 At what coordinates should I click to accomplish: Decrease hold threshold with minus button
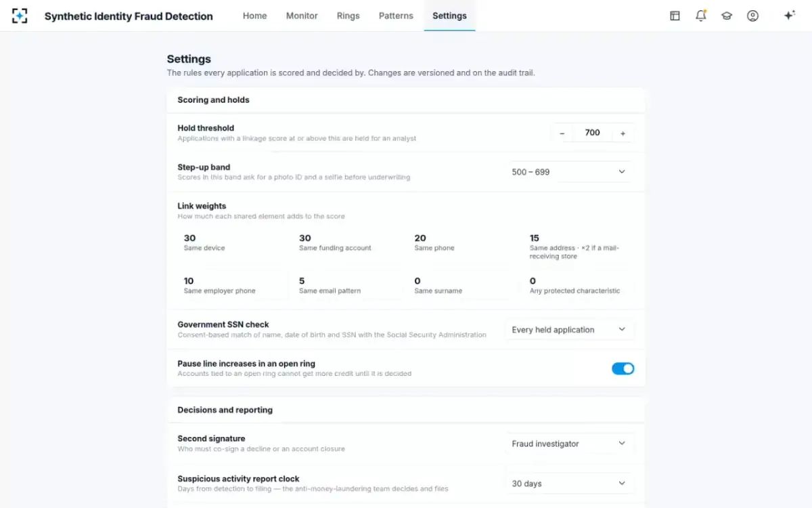pyautogui.click(x=562, y=133)
